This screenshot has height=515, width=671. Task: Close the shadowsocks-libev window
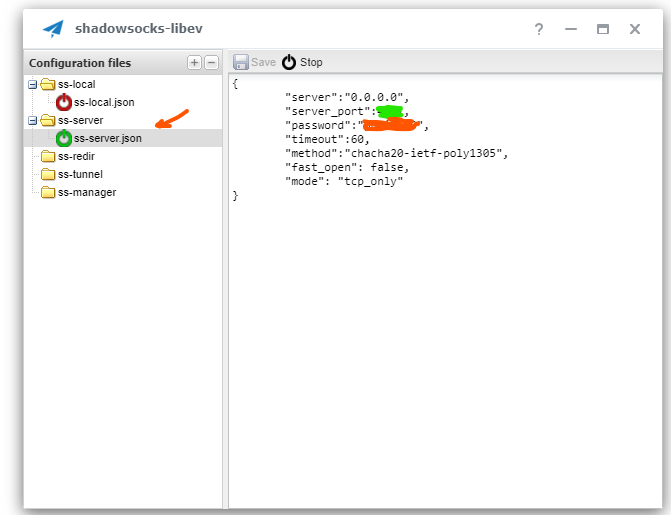tap(635, 30)
